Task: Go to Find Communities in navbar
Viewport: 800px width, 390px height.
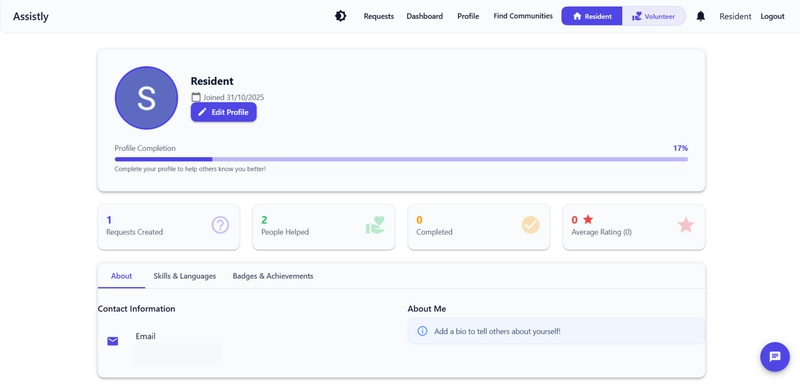Action: tap(523, 16)
